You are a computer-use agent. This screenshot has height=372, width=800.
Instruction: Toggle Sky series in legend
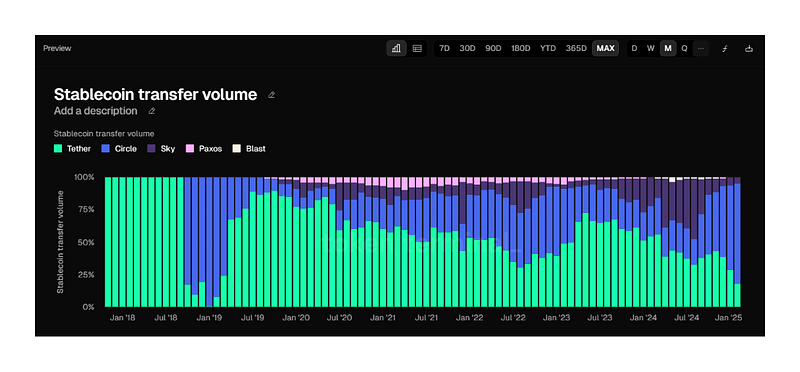pos(161,149)
